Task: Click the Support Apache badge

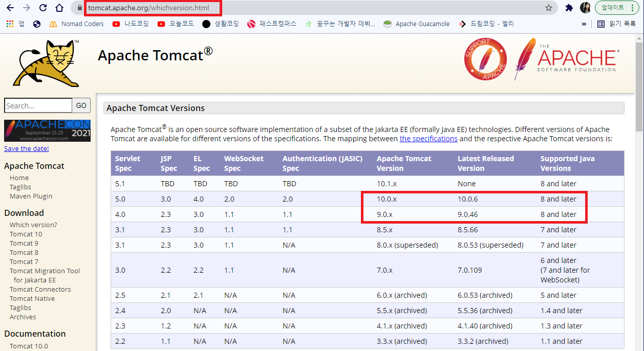Action: 485,59
